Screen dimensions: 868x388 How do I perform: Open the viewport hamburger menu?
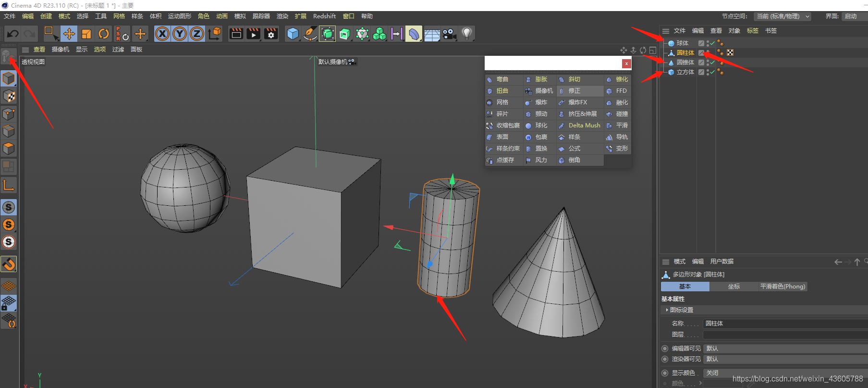click(x=25, y=50)
